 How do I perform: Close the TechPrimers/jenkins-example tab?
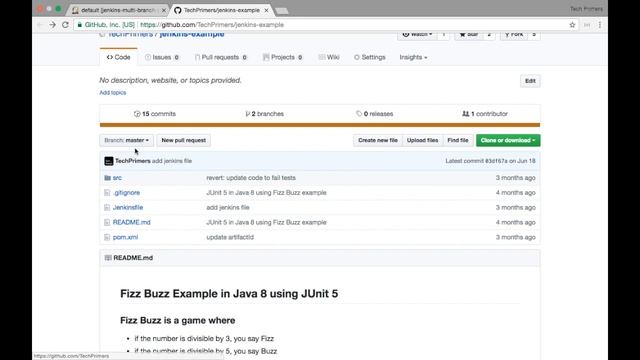click(x=267, y=10)
